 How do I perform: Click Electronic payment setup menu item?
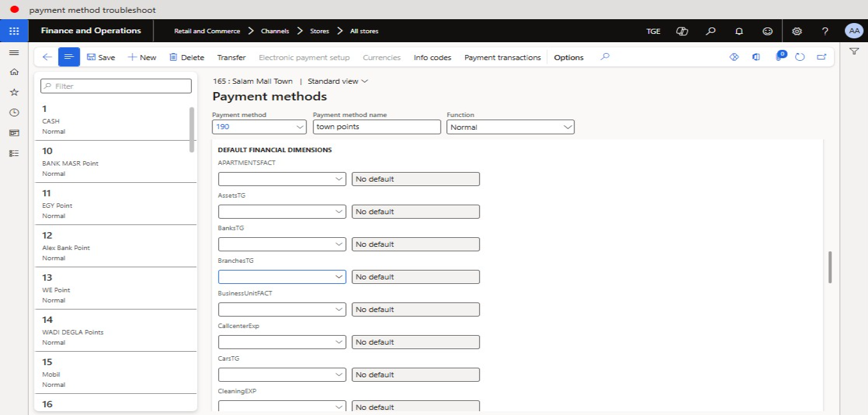304,57
